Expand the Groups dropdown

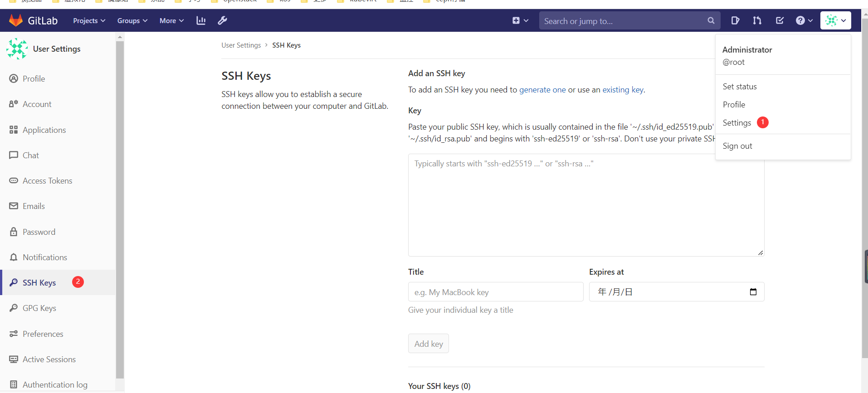132,21
